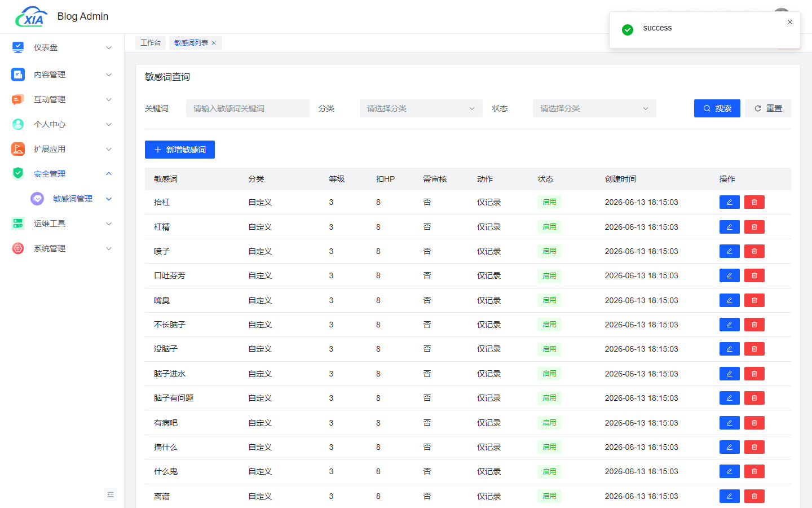Image resolution: width=812 pixels, height=508 pixels.
Task: Edit the 有病吧 row
Action: tap(729, 423)
